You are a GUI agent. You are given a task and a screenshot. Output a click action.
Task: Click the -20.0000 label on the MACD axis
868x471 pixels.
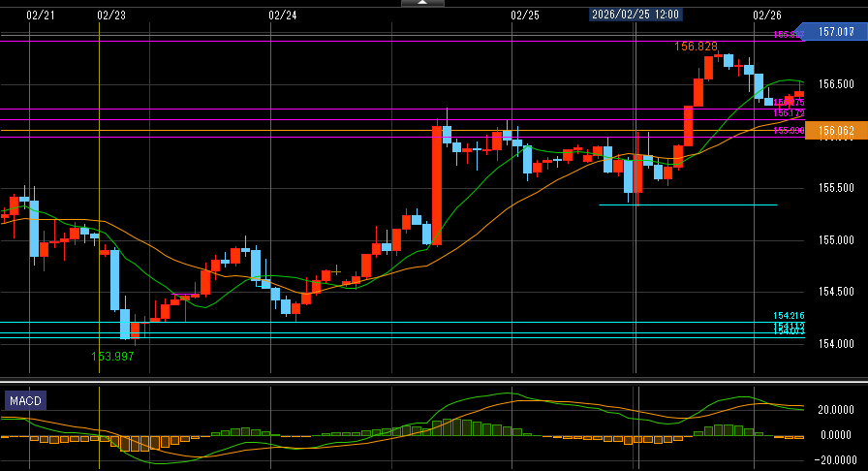coord(834,459)
